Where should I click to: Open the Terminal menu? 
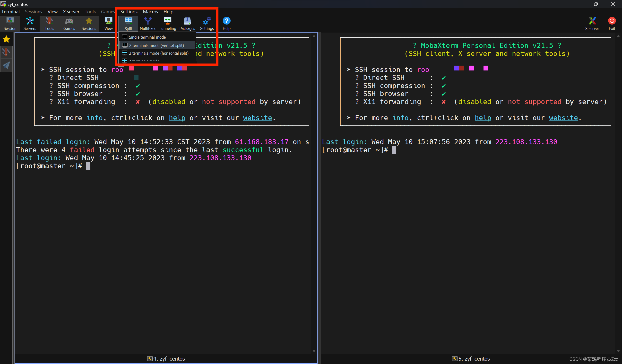point(10,12)
